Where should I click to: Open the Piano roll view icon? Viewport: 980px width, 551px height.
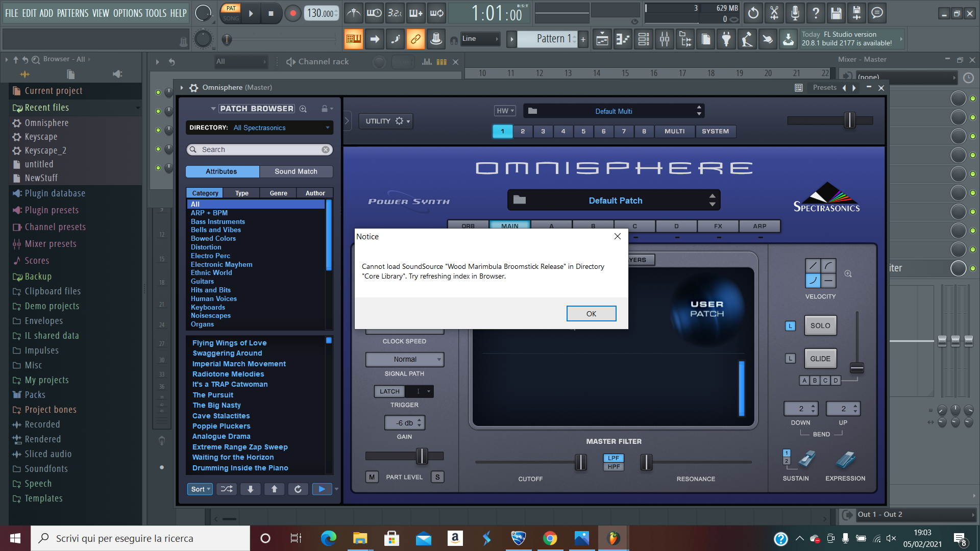pos(623,39)
